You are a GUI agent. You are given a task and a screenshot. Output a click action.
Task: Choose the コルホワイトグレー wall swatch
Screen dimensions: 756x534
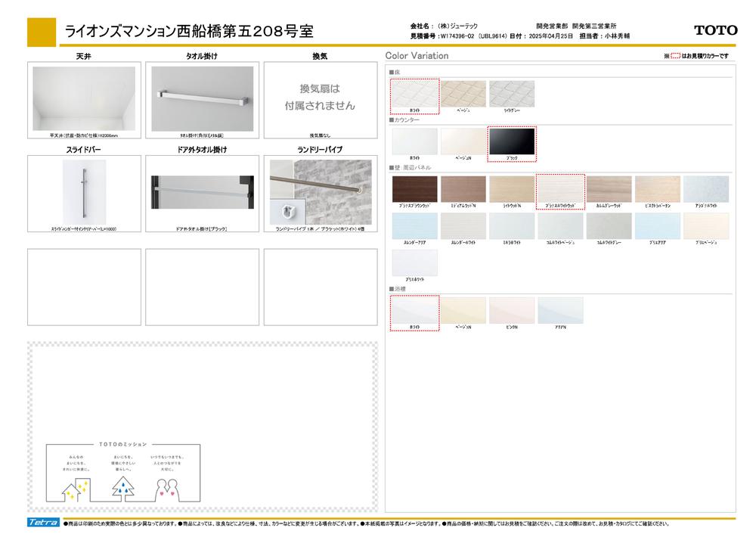tap(609, 225)
